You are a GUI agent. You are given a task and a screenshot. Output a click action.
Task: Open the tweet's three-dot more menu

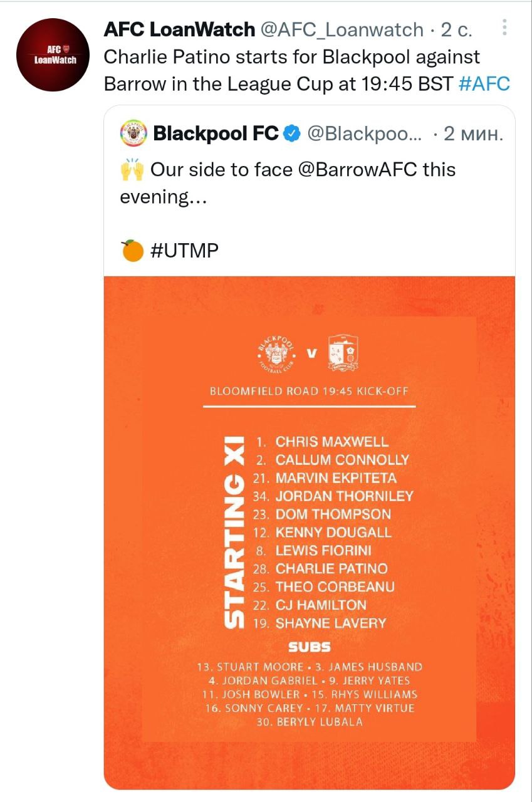point(505,28)
